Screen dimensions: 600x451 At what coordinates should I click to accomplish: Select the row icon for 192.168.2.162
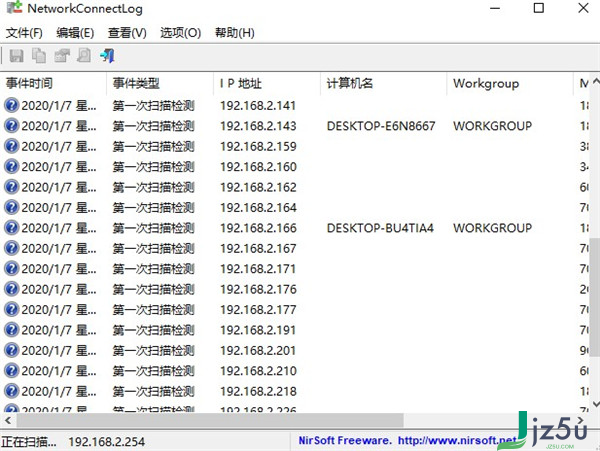(11, 187)
